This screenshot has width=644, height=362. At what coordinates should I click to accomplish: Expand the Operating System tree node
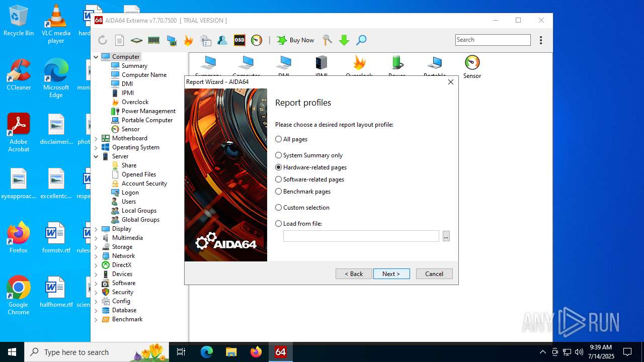pyautogui.click(x=96, y=147)
